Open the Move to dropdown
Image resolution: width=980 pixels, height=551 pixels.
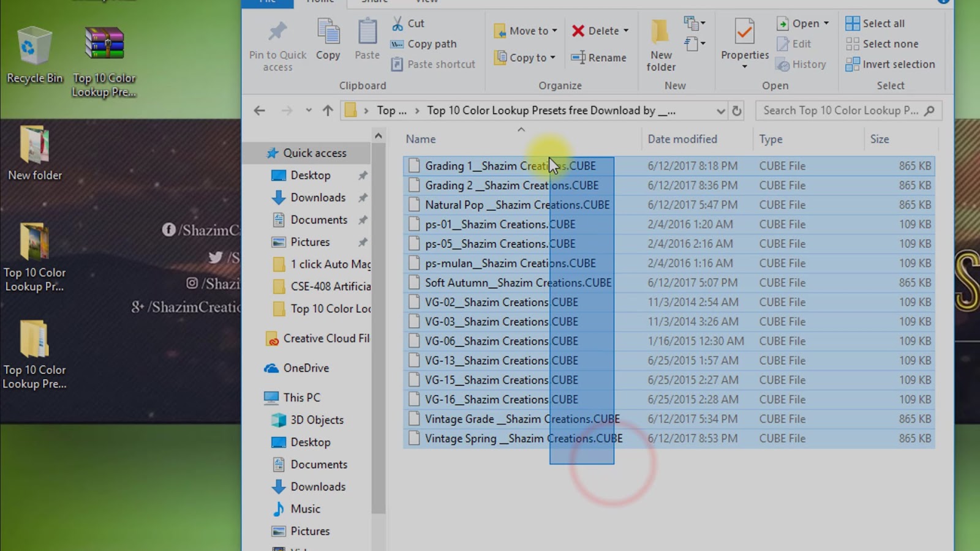[x=526, y=31]
